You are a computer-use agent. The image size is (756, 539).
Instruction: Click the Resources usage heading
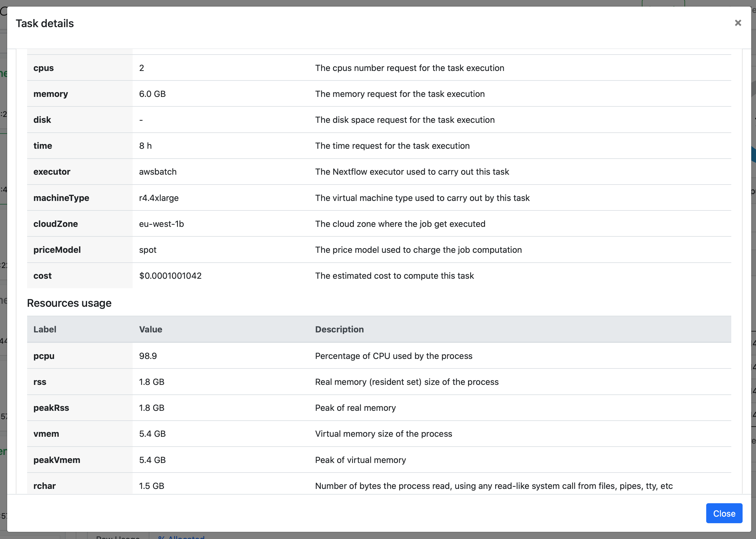(69, 303)
